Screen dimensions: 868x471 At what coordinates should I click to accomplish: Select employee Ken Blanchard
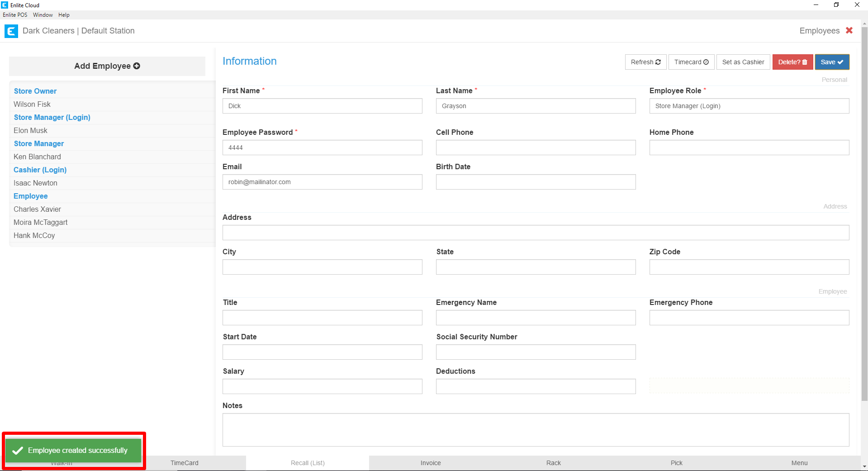112,157
